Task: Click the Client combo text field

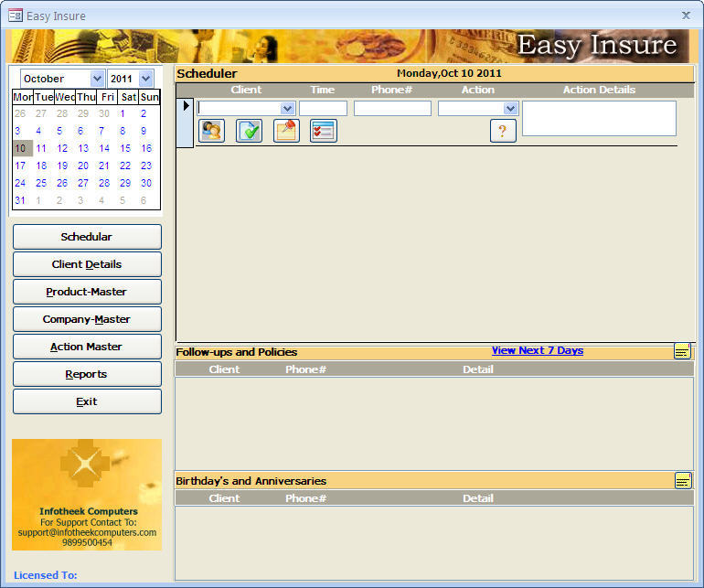Action: coord(240,108)
